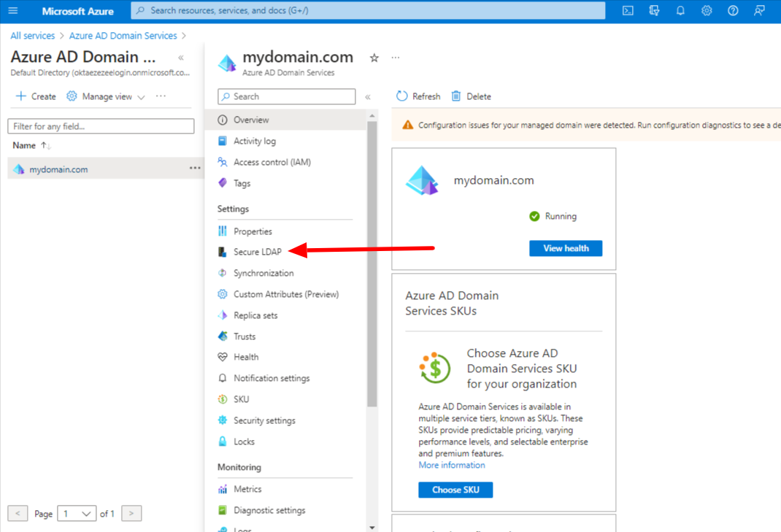The width and height of the screenshot is (781, 532).
Task: Click Create in the left pane
Action: pos(36,96)
